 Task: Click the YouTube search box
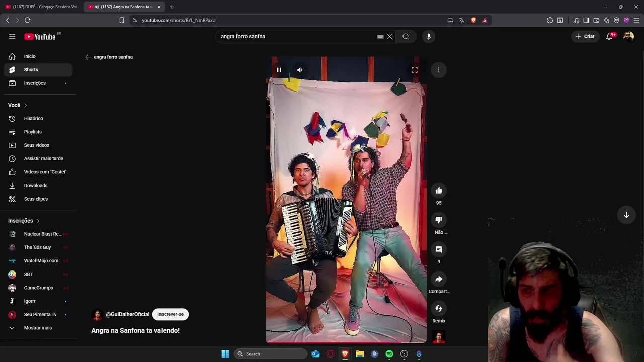tap(297, 36)
